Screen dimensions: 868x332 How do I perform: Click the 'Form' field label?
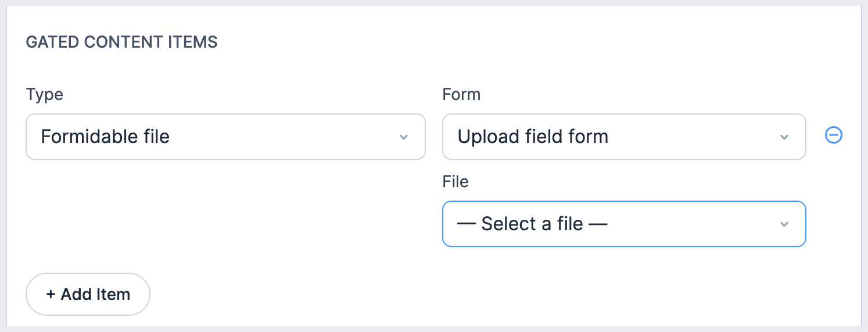[461, 94]
